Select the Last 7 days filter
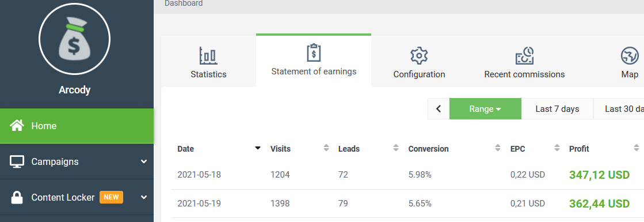This screenshot has height=222, width=644. [557, 109]
